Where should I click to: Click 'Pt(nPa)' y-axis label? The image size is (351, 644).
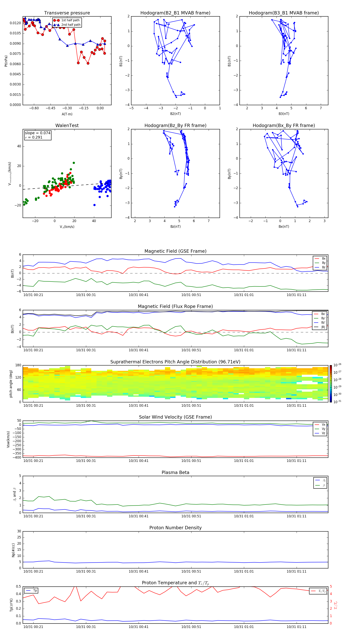click(x=6, y=61)
